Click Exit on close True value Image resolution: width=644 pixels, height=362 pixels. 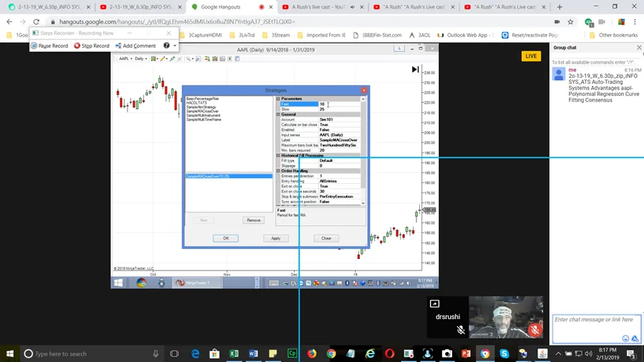[x=339, y=186]
